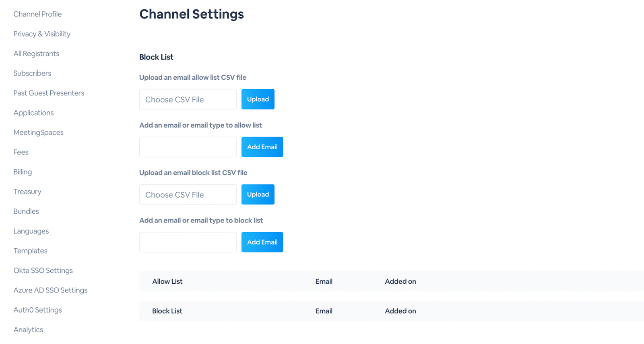This screenshot has height=344, width=644.
Task: Open the Billing section
Action: (x=23, y=172)
